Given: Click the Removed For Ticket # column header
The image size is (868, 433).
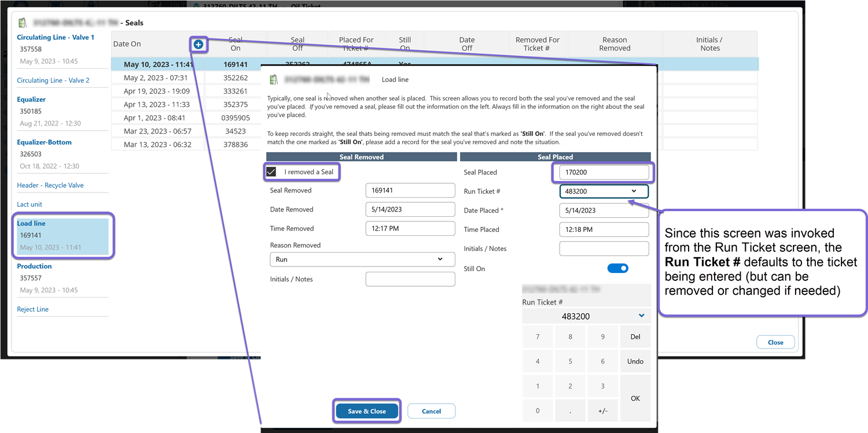Looking at the screenshot, I should coord(538,44).
